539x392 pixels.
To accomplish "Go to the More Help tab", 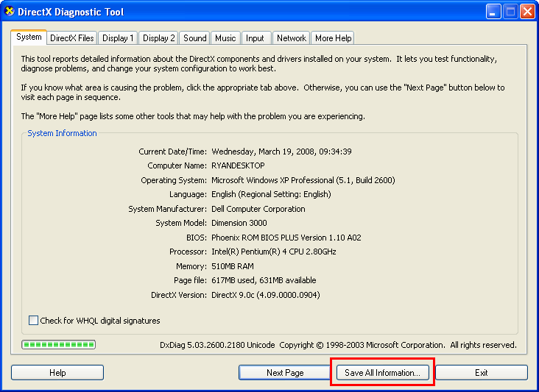I will tap(333, 38).
